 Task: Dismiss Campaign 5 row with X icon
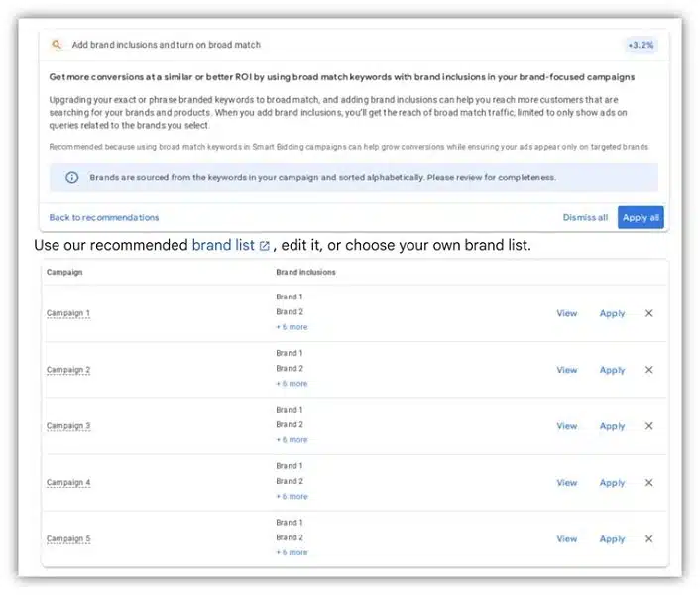pos(649,539)
